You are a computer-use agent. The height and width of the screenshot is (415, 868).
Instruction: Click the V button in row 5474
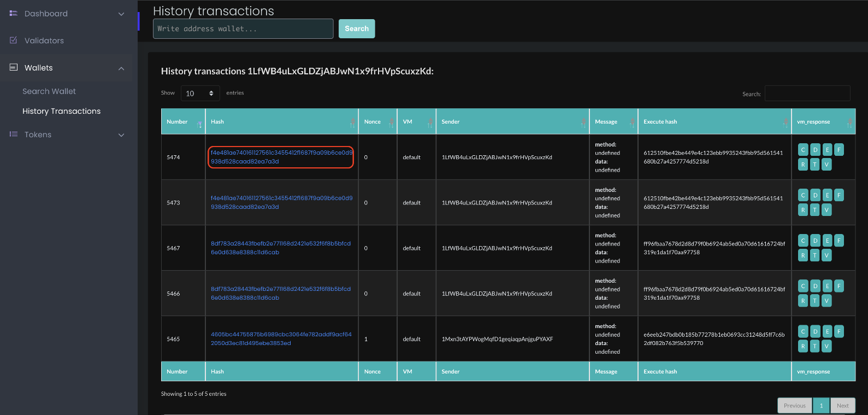pos(827,165)
